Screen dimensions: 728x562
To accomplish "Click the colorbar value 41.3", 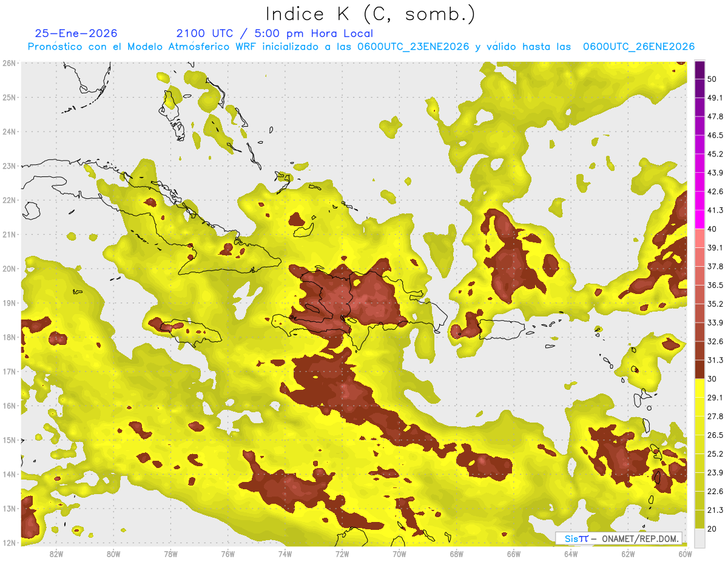I will pyautogui.click(x=715, y=210).
